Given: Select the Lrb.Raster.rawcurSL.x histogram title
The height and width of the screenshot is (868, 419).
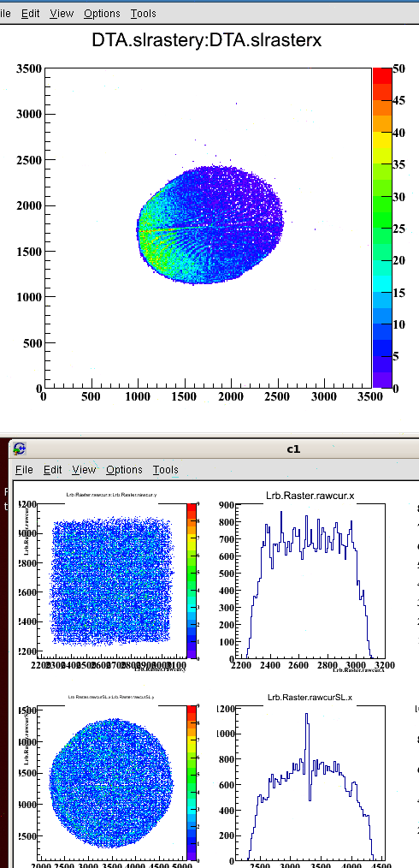Looking at the screenshot, I should (310, 698).
